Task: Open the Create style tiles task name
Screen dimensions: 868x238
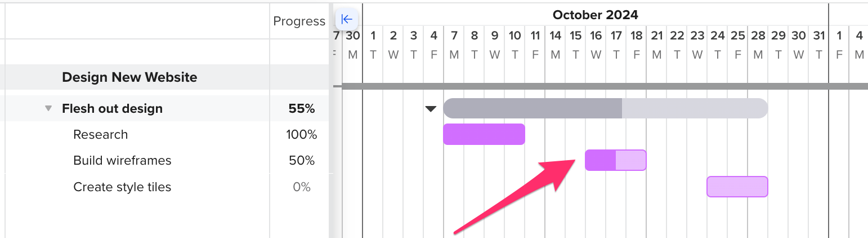Action: tap(122, 187)
